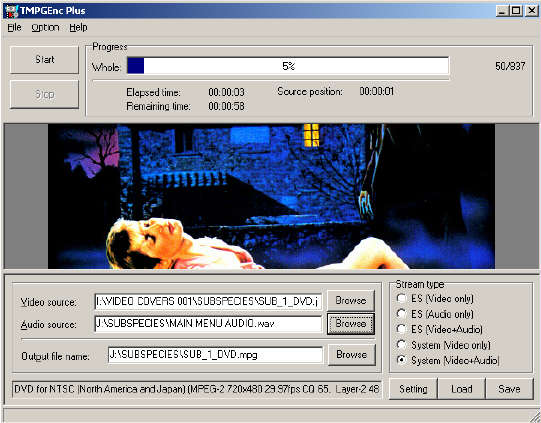Open the File menu

point(14,27)
